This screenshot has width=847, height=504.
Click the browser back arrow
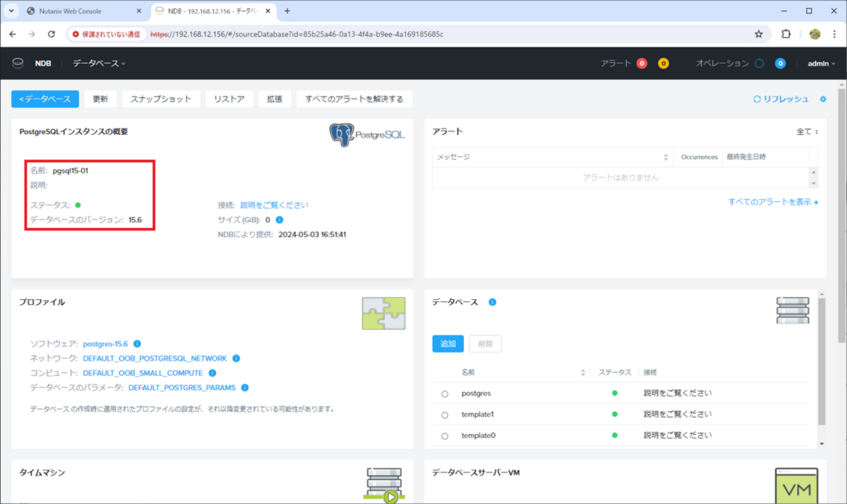[13, 34]
